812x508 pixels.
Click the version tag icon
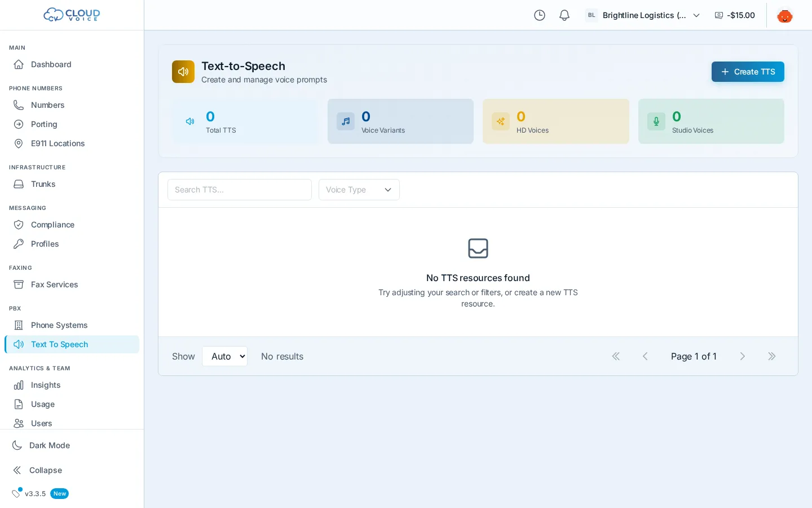(x=16, y=493)
